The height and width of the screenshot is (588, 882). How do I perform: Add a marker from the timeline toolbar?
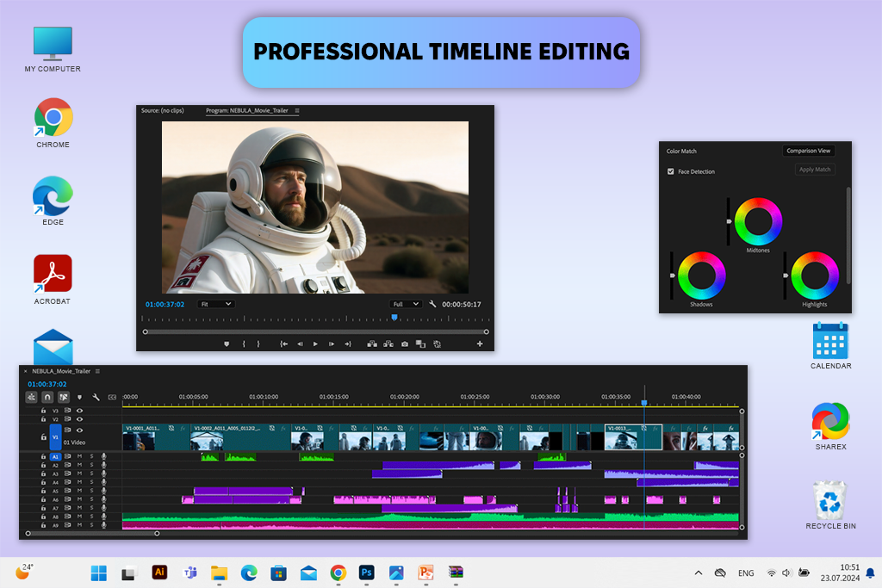(x=79, y=398)
